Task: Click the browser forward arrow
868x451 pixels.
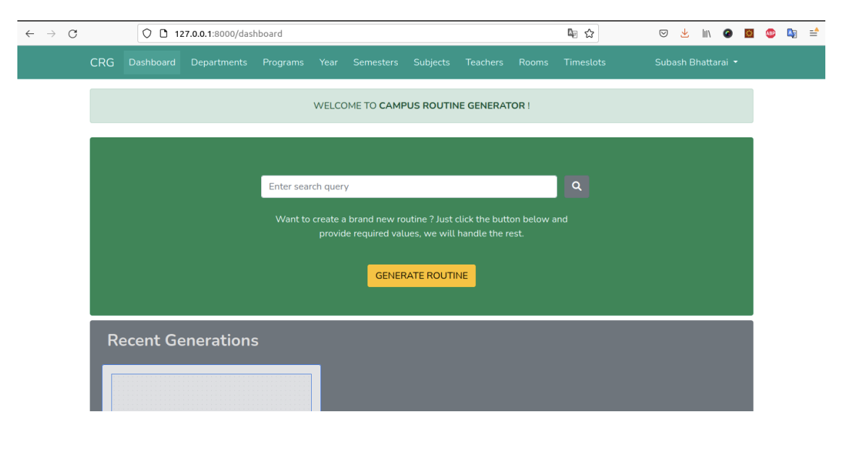Action: (x=51, y=33)
